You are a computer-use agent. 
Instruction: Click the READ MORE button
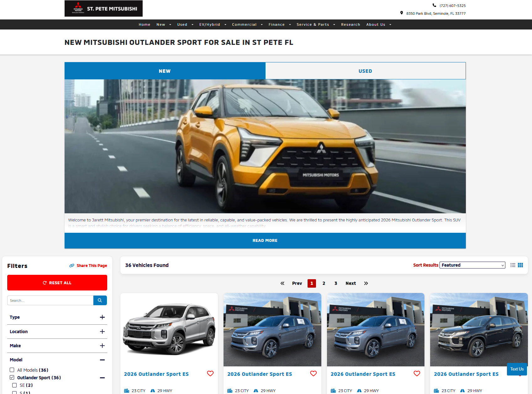click(x=265, y=241)
